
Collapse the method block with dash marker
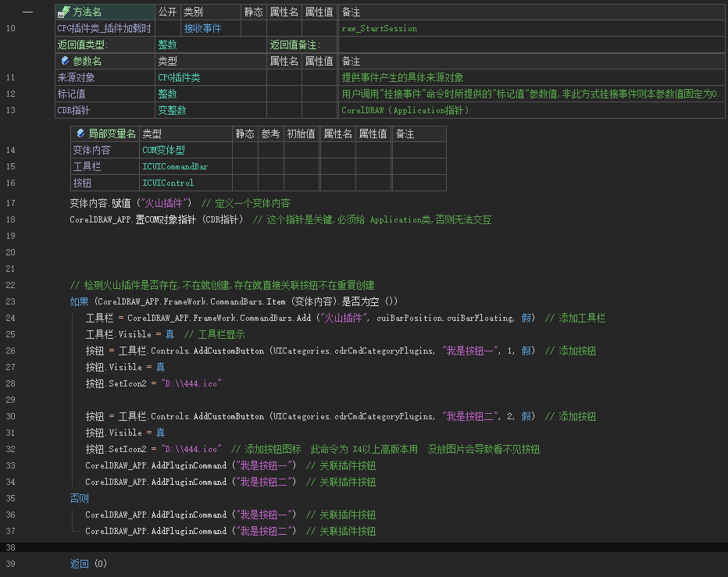[x=27, y=12]
